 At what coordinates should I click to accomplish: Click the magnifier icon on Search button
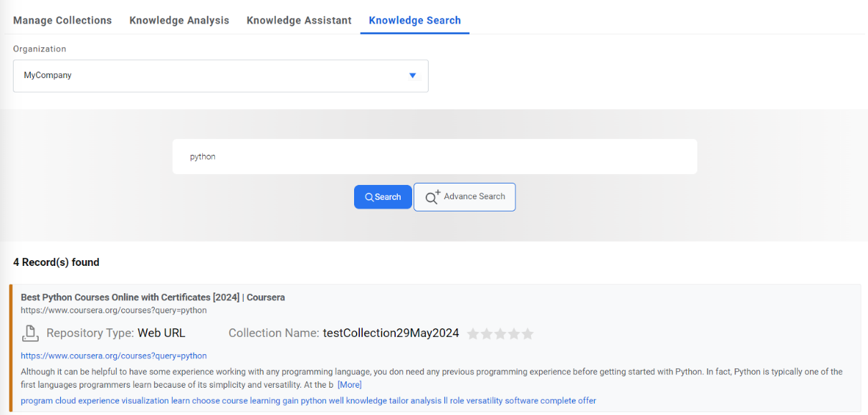369,197
